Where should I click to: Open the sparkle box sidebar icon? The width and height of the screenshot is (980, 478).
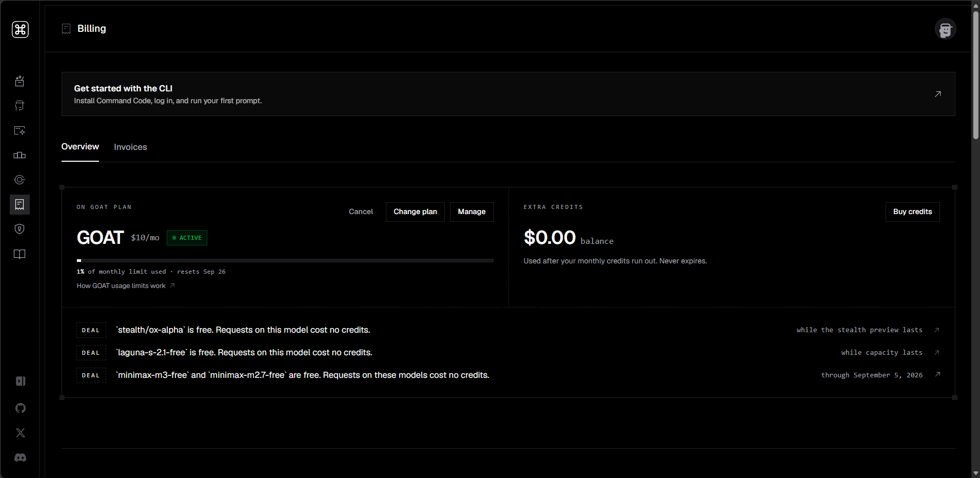point(19,81)
